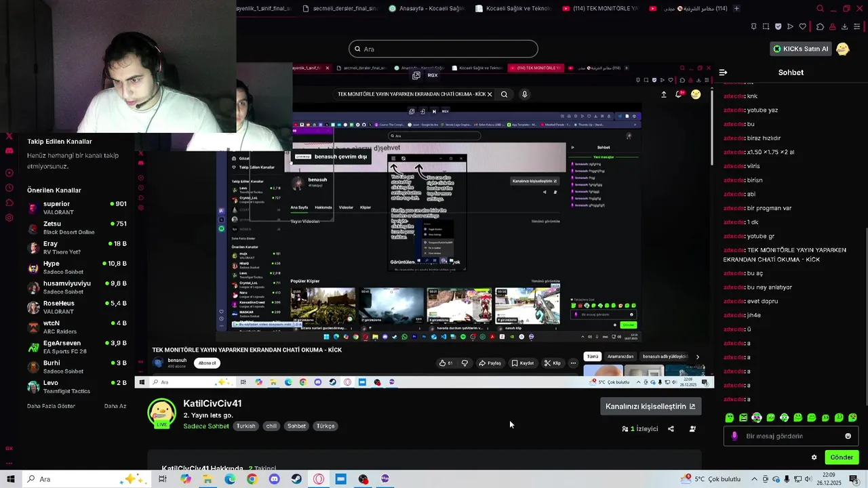Insert the first green emote in chat
The image size is (868, 488).
(x=730, y=418)
